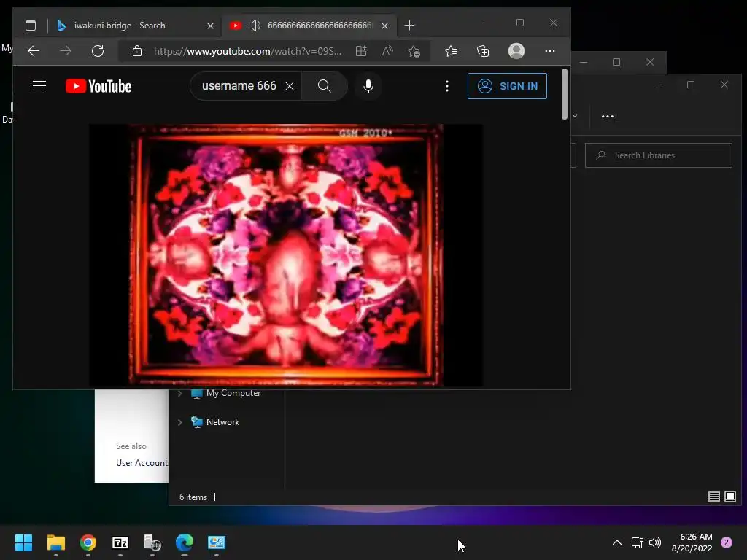Open Edge Settings and more menu
Image resolution: width=747 pixels, height=560 pixels.
tap(550, 51)
